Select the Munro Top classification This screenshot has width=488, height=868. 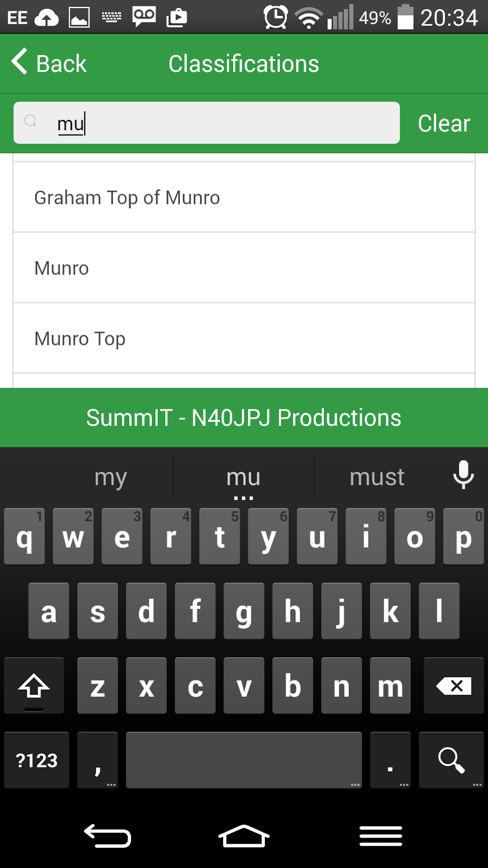[x=244, y=339]
